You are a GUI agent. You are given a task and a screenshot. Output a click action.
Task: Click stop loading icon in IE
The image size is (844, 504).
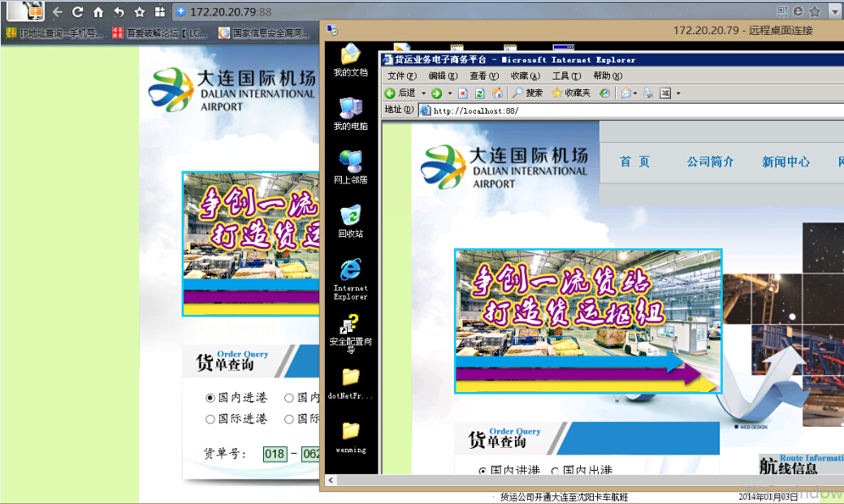click(x=463, y=93)
